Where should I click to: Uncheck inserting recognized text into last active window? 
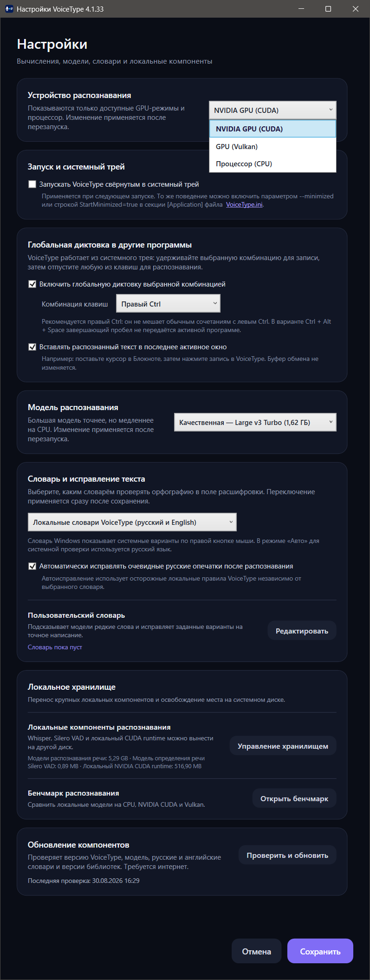coord(32,347)
